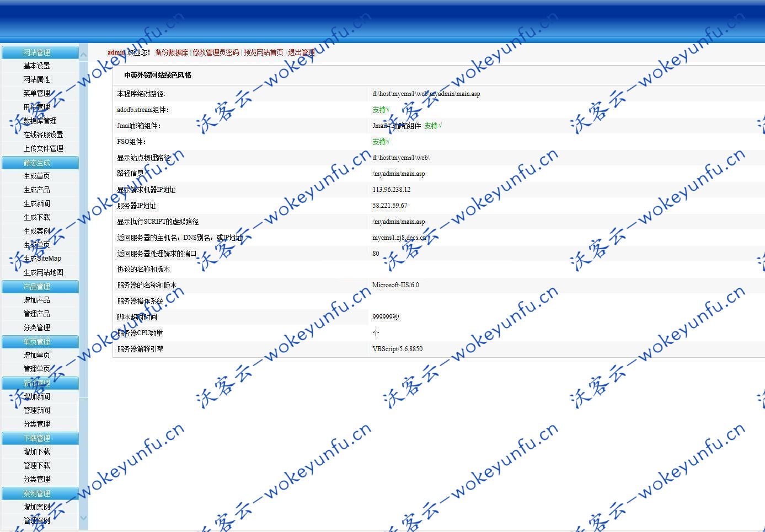
Task: Click the 中英外贸网站绿色风格 title
Action: pyautogui.click(x=158, y=75)
